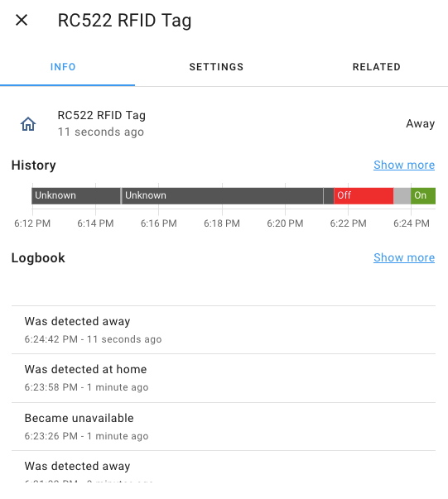Open the SETTINGS tab
Screen dimensions: 448x499
pos(216,67)
